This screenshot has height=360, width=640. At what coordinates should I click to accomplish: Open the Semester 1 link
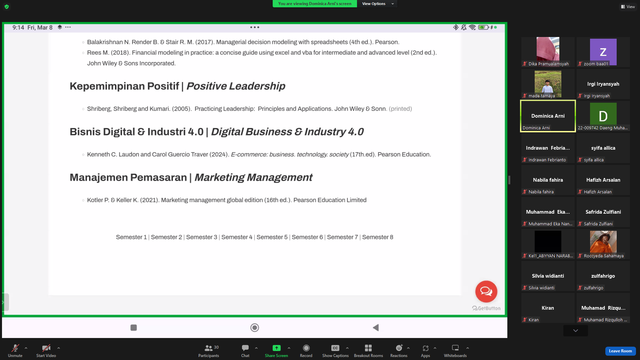[x=131, y=237]
